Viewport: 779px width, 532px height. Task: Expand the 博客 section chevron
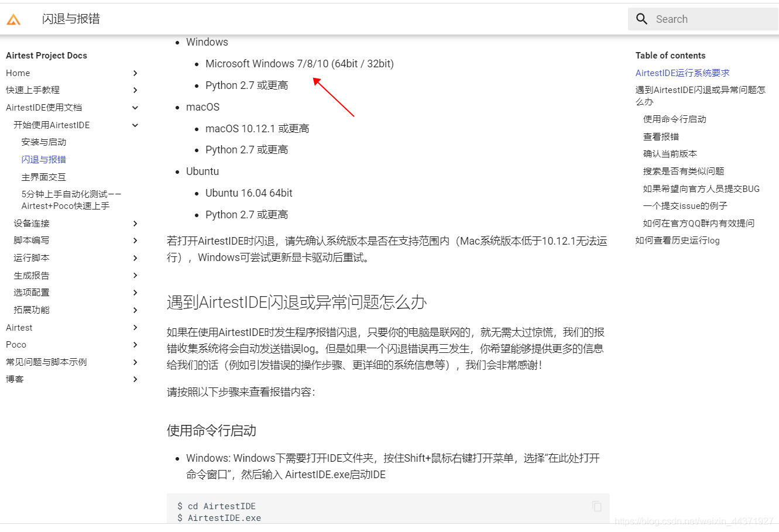pyautogui.click(x=135, y=379)
